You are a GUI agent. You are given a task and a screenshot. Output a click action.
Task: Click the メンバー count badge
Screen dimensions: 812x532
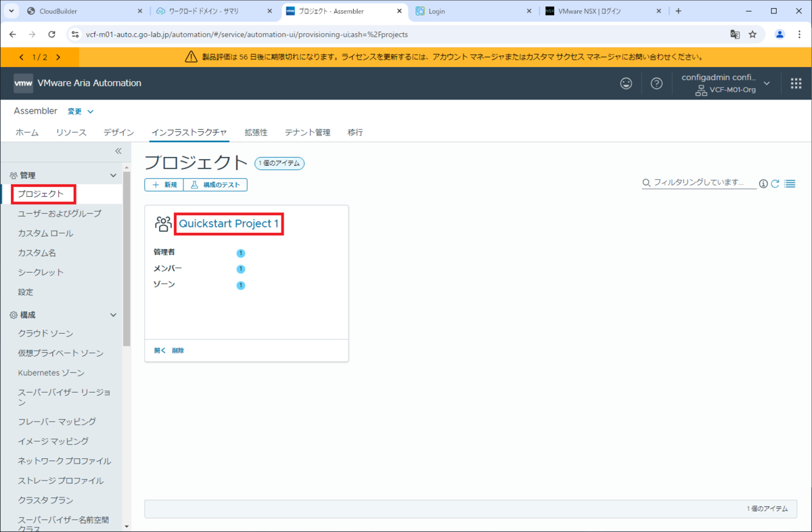coord(240,269)
